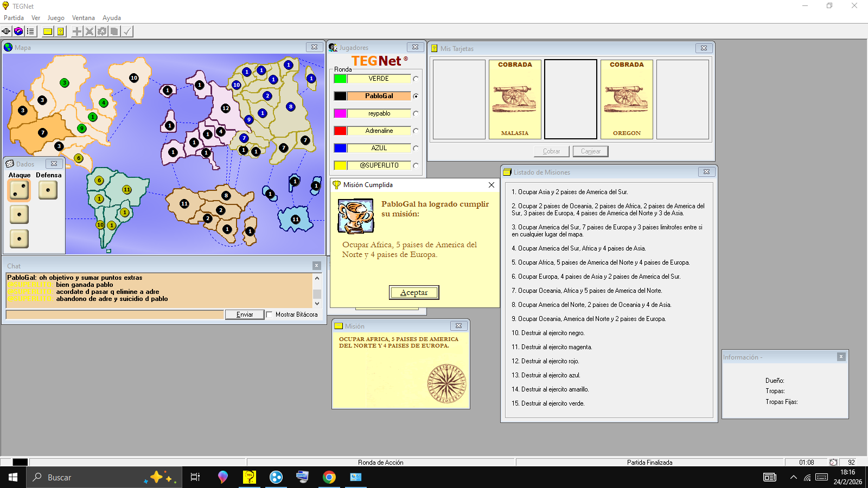
Task: Expand the system tray hidden icons chevron
Action: (793, 477)
